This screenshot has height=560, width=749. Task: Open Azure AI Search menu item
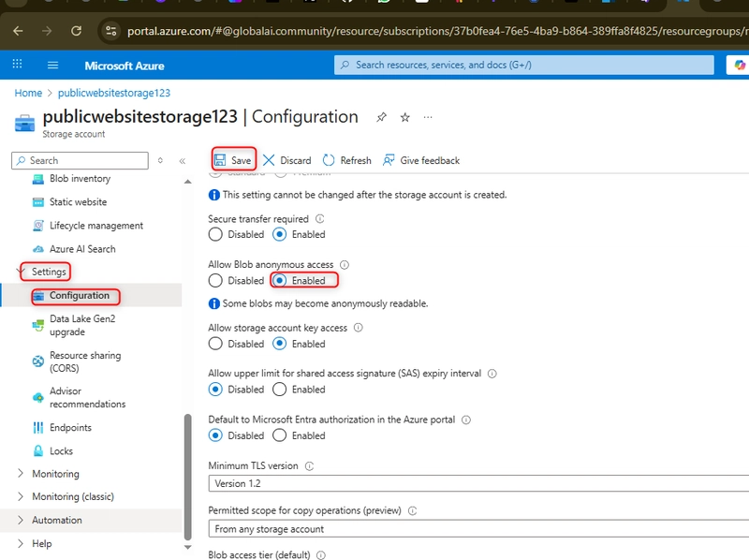click(x=82, y=249)
